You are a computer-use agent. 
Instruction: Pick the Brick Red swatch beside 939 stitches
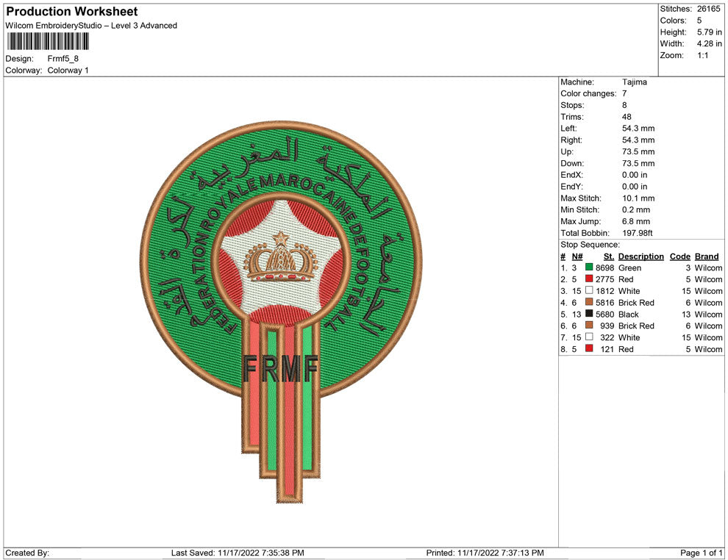tap(589, 326)
